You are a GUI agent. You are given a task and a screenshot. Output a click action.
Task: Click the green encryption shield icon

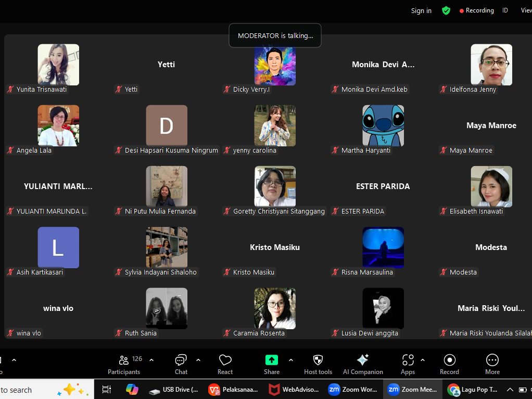(x=446, y=10)
